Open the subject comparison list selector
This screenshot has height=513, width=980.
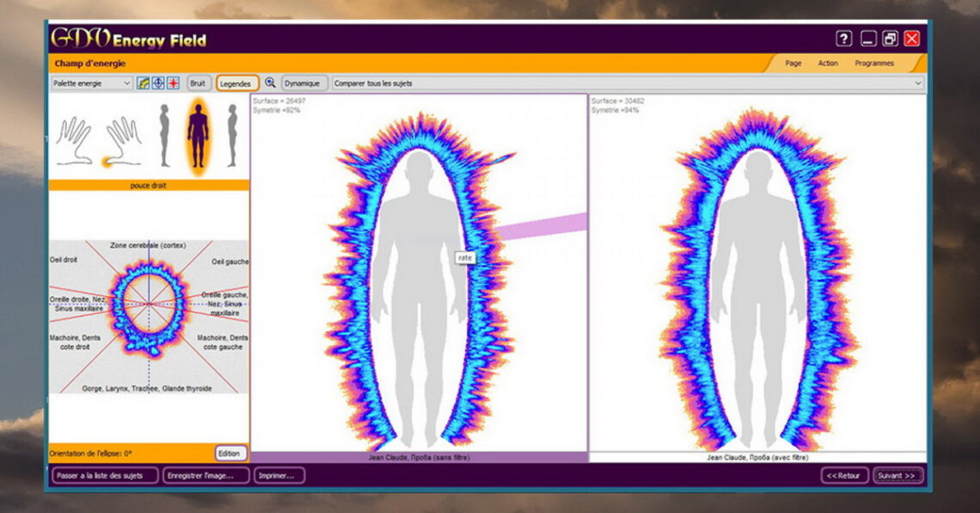tap(602, 83)
